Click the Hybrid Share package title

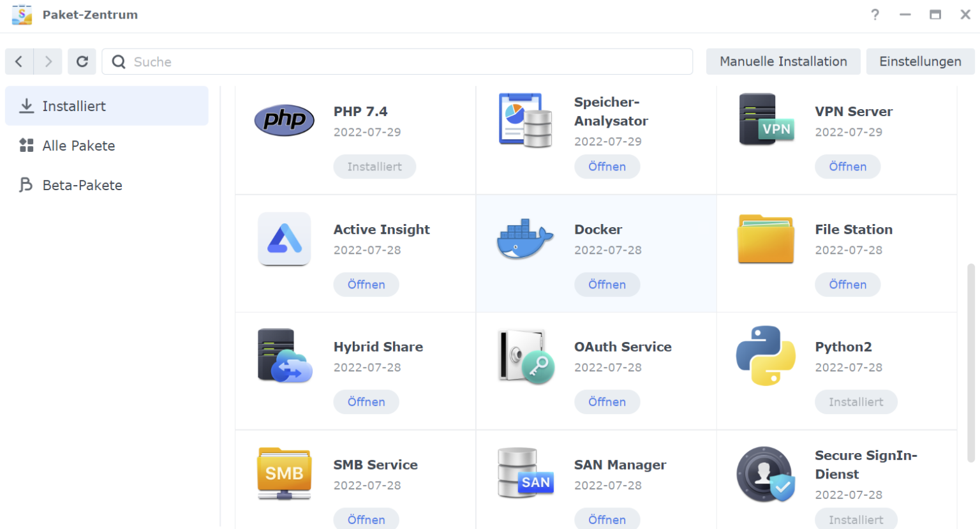[x=378, y=347]
